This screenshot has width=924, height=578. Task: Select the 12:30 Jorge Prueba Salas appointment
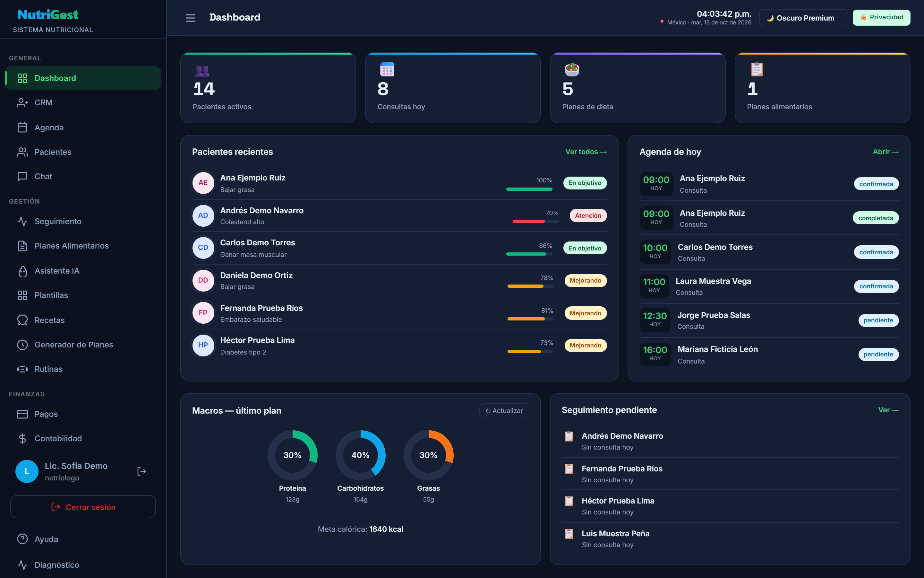coord(769,320)
